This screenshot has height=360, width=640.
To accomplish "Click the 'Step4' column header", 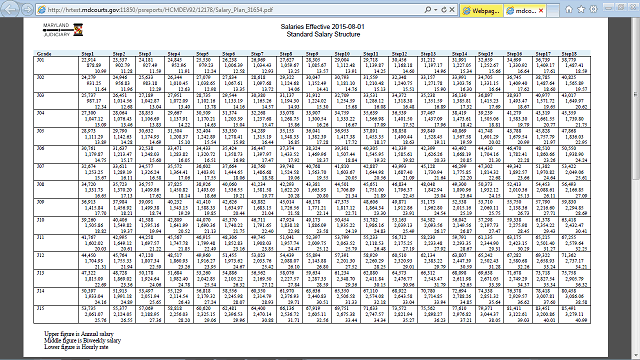I will pyautogui.click(x=174, y=53).
